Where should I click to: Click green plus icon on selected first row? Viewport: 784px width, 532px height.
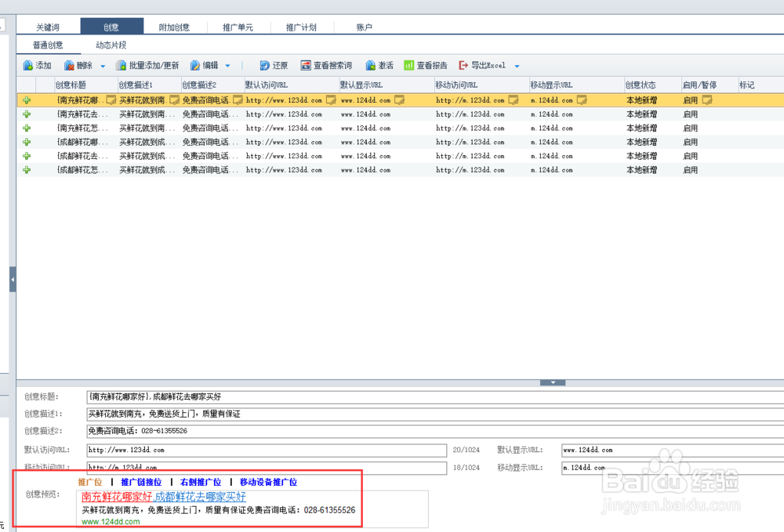27,100
